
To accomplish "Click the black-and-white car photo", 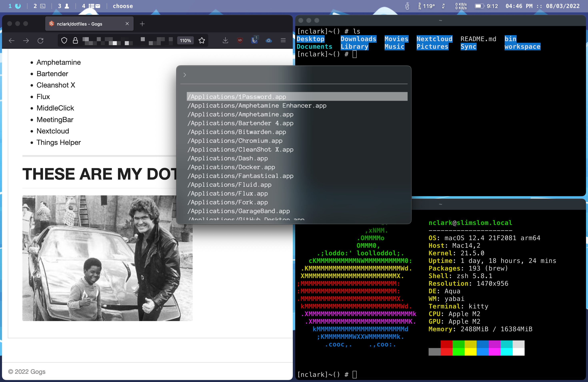I will 107,258.
